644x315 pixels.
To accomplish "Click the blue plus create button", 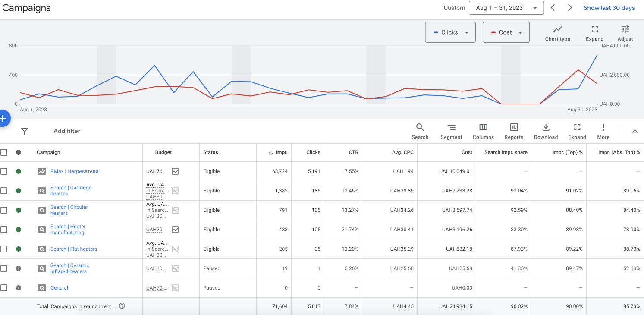I will (x=3, y=118).
